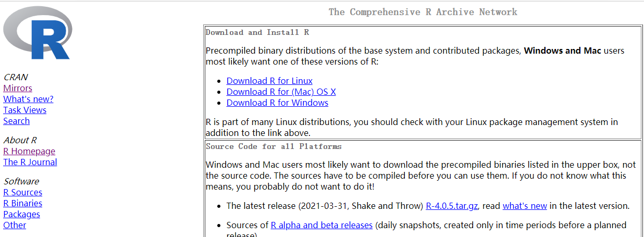
Task: Click the Source Code for all Platforms heading
Action: point(274,146)
